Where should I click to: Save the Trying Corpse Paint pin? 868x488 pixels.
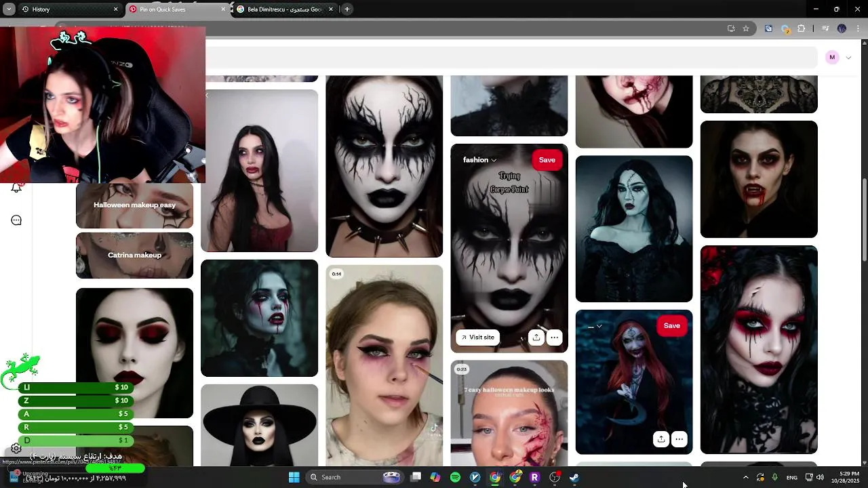click(x=547, y=160)
